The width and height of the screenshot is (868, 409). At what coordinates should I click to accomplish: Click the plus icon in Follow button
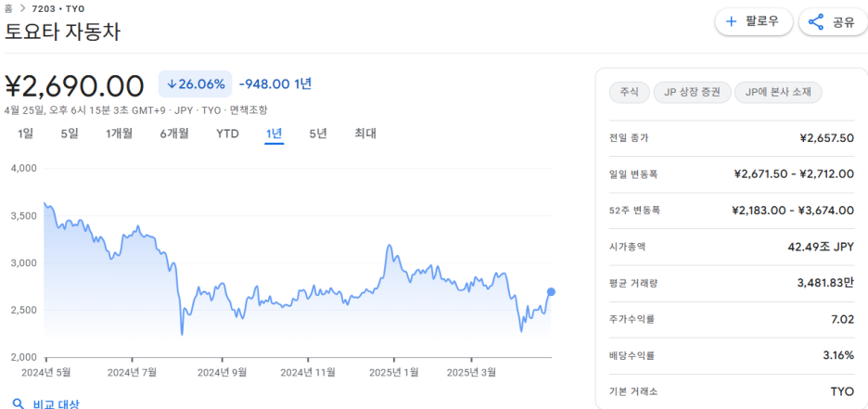tap(732, 21)
